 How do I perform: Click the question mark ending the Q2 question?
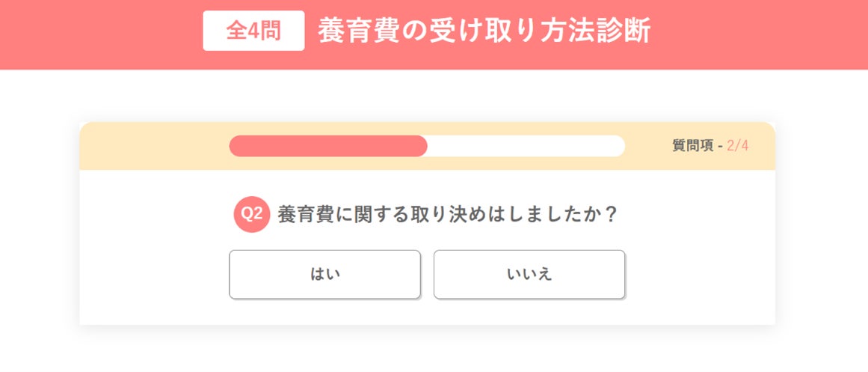(x=610, y=215)
